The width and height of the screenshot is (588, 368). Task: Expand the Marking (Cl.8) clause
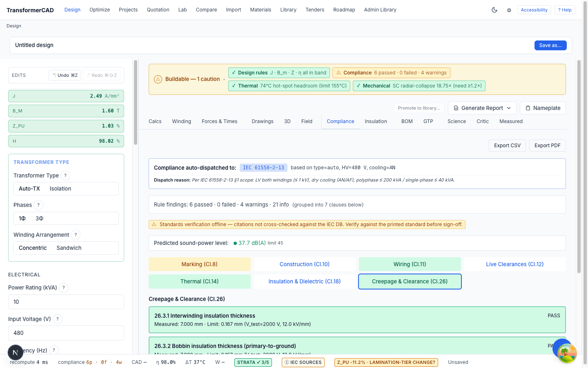[x=200, y=264]
